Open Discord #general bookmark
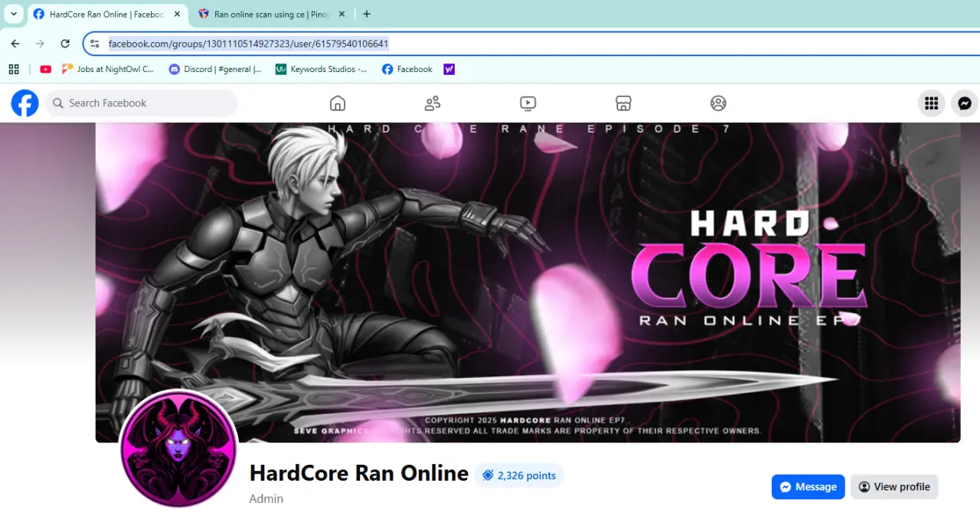 215,69
